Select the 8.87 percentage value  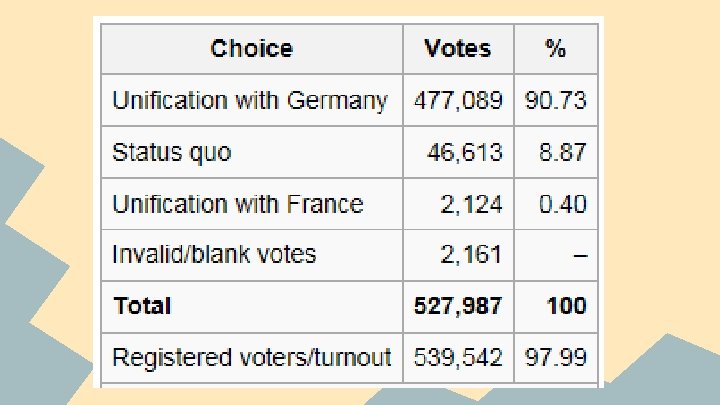(x=561, y=153)
